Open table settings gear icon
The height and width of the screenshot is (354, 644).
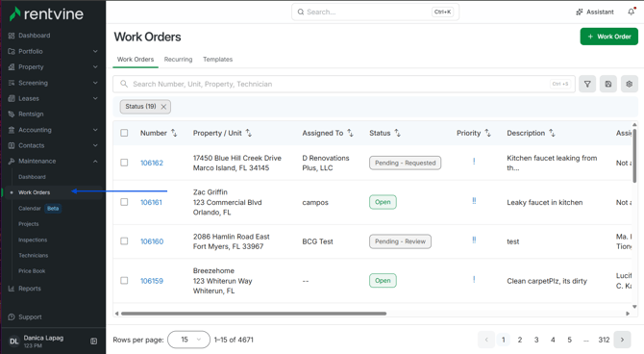click(x=630, y=84)
